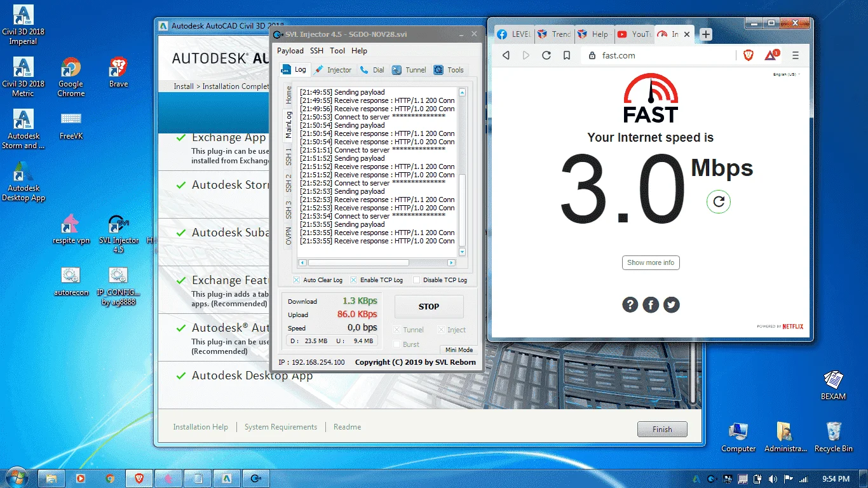Image resolution: width=868 pixels, height=488 pixels.
Task: Toggle Enable TCP Log checkbox
Action: 353,280
